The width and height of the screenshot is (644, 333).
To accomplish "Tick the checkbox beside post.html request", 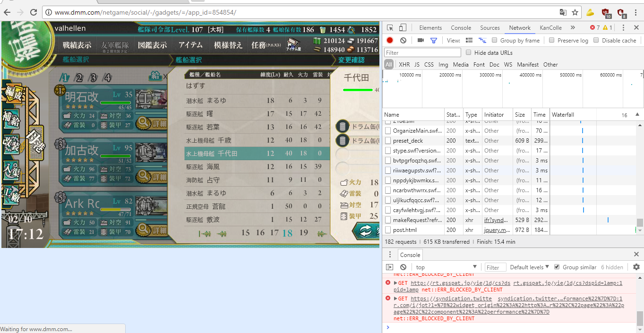I will (x=388, y=230).
